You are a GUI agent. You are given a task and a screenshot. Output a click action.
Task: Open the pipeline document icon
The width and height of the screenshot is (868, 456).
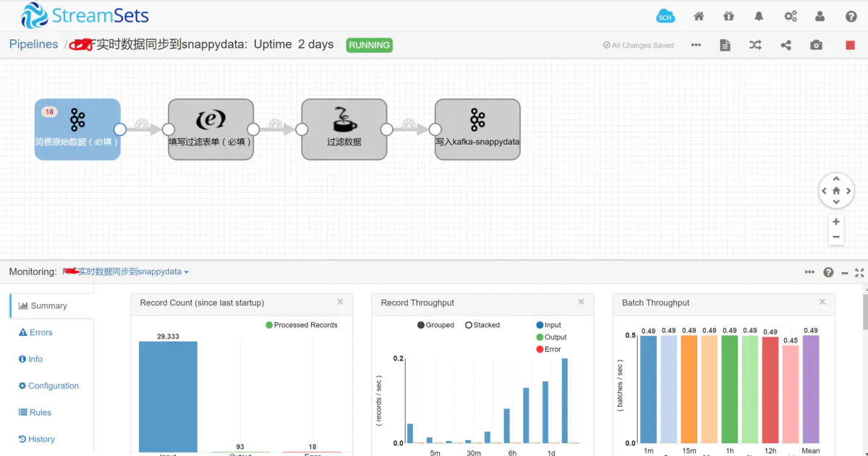point(726,45)
